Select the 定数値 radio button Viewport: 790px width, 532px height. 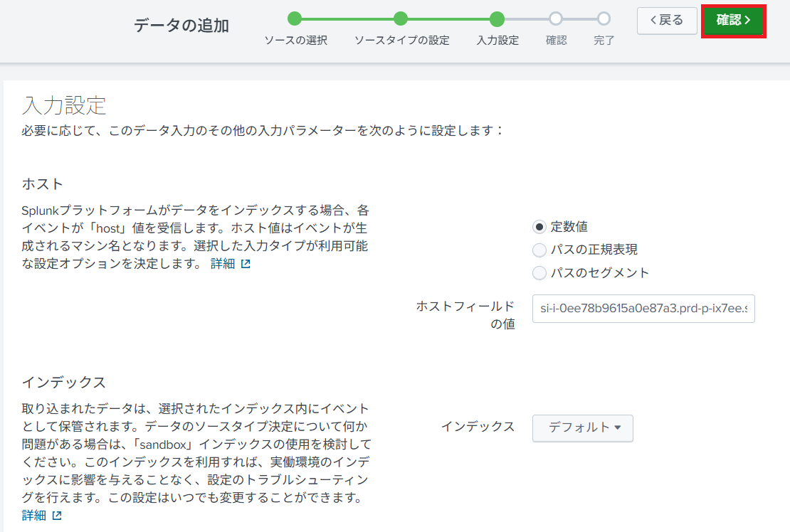539,227
